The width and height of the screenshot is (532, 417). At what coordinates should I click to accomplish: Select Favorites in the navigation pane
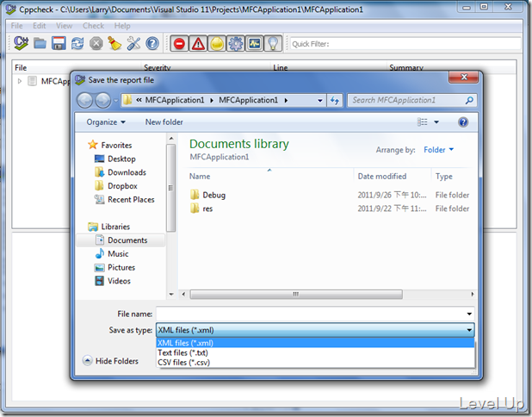[x=116, y=146]
